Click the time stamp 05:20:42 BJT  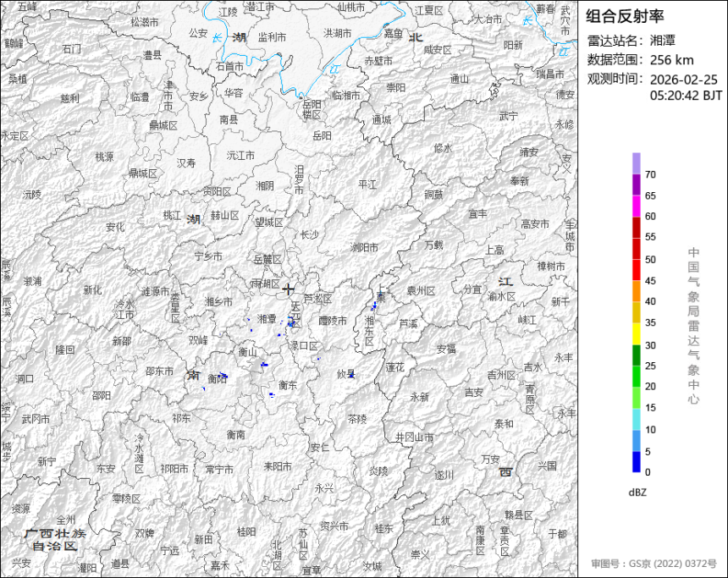(x=686, y=96)
